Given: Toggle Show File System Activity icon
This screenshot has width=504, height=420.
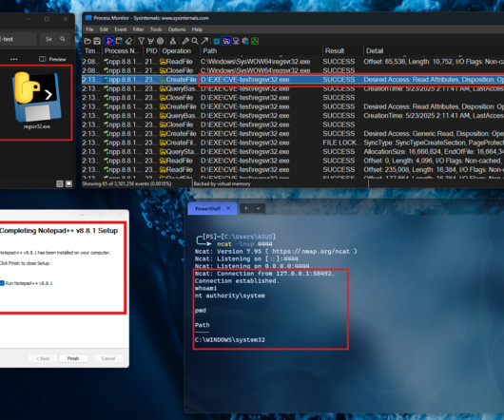Looking at the screenshot, I should [x=226, y=41].
